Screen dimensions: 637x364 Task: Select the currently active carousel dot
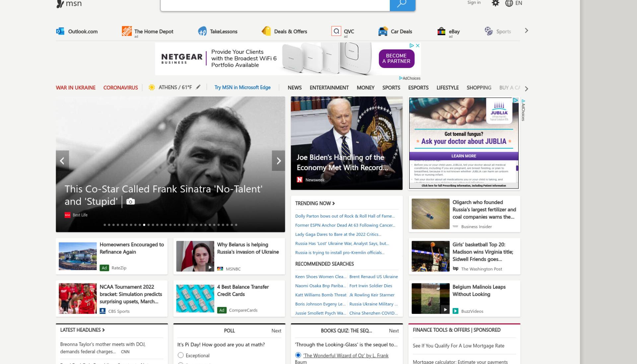tap(144, 225)
